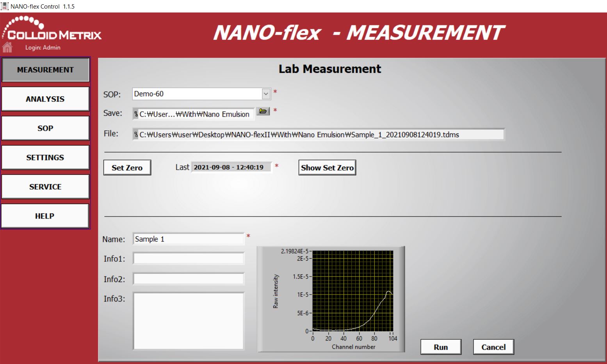The image size is (607, 364).
Task: Click the Colloid Metrix logo
Action: coord(52,28)
